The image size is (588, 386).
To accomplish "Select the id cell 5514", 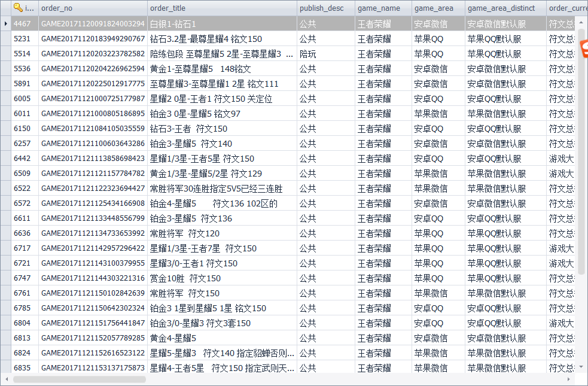I will pyautogui.click(x=25, y=54).
